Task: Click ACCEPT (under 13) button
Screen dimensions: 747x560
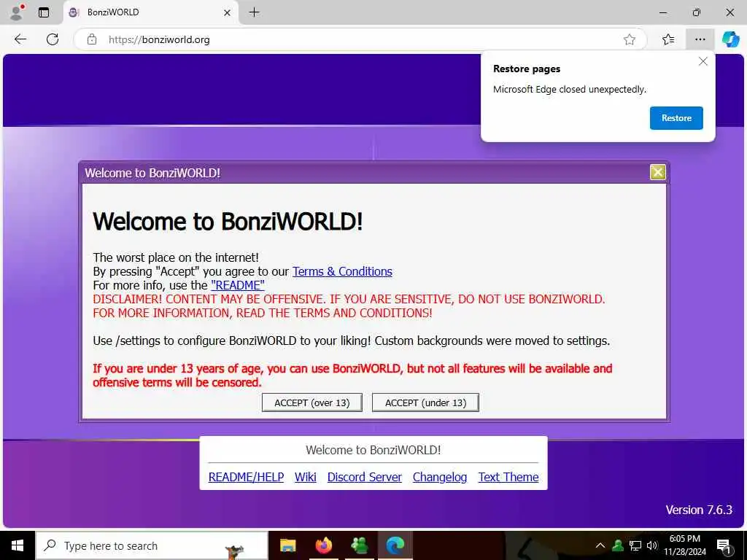Action: [425, 402]
